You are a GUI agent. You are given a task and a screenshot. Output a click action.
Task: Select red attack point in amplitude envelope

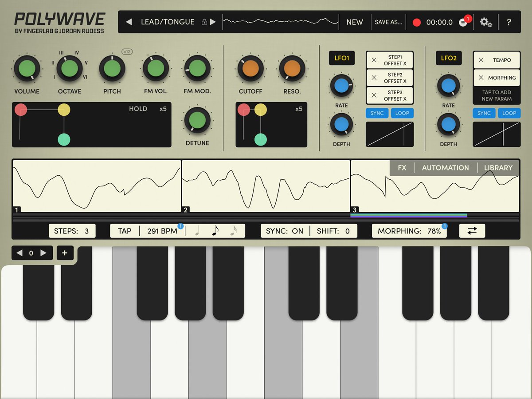tap(20, 109)
